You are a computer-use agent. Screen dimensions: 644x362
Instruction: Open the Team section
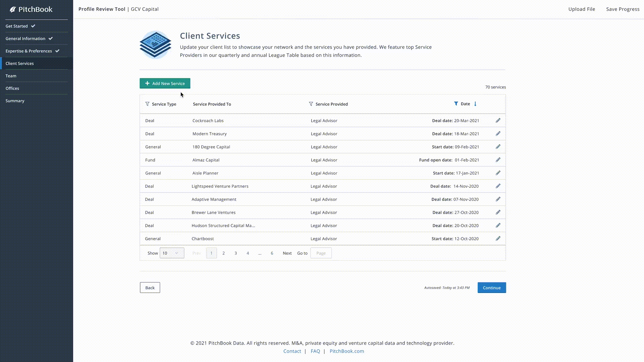tap(11, 76)
